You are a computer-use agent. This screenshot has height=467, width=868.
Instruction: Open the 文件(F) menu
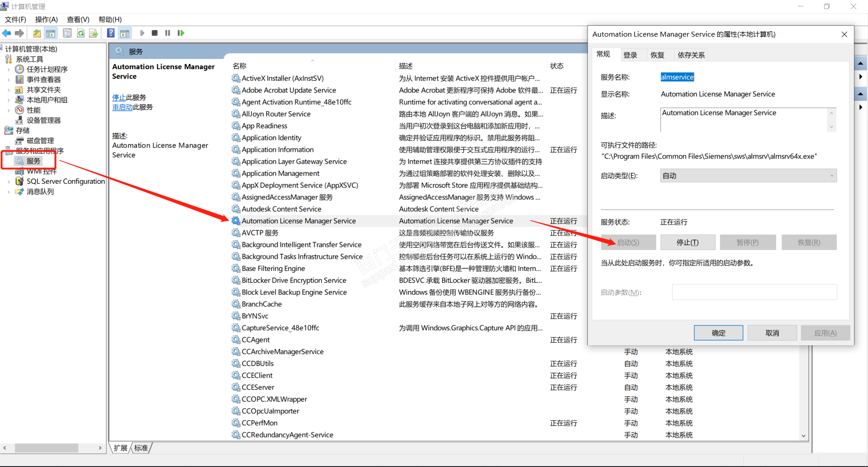[x=15, y=19]
